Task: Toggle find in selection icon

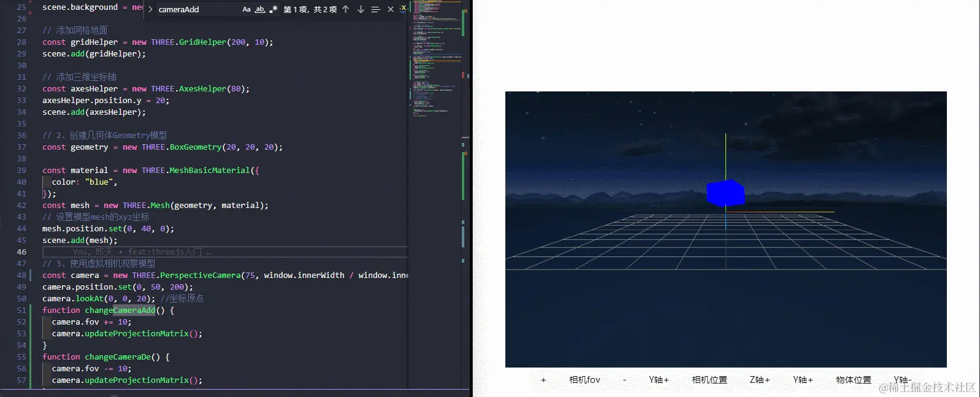Action: point(375,9)
